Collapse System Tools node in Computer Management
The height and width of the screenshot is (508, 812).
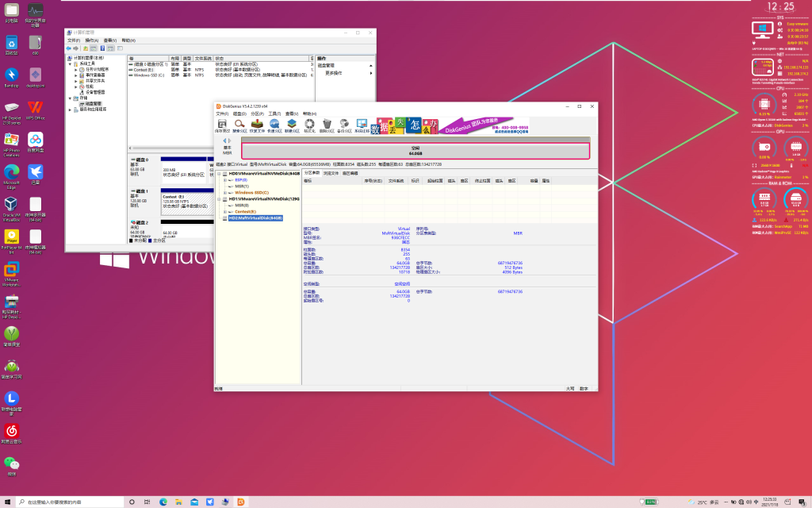[71, 63]
